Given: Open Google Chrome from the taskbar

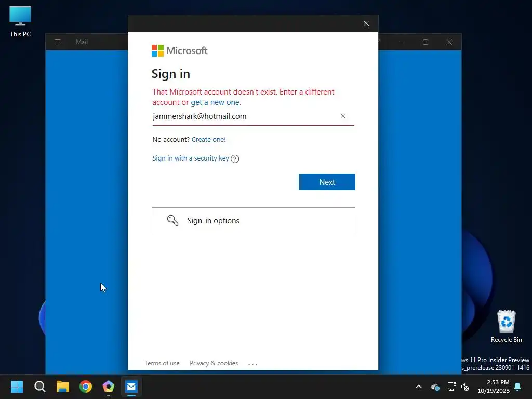Looking at the screenshot, I should [86, 387].
